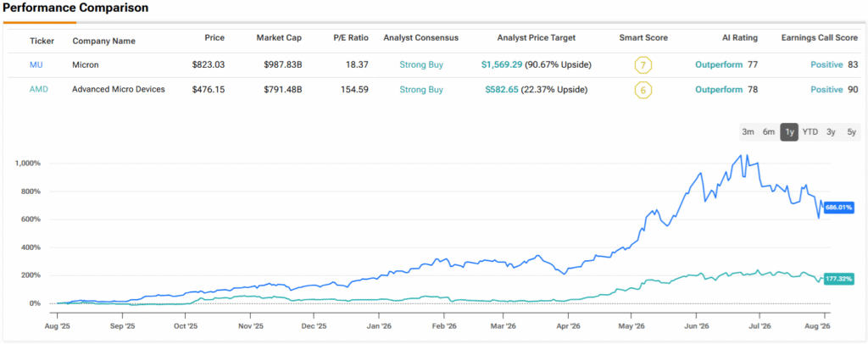Click the P/E Ratio column header
Image resolution: width=868 pixels, height=344 pixels.
pyautogui.click(x=350, y=38)
